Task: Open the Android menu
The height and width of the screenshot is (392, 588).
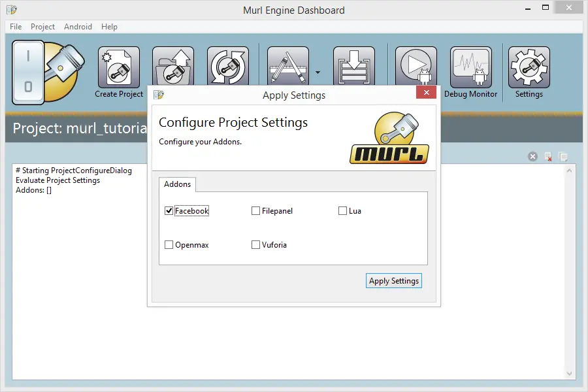Action: (78, 27)
